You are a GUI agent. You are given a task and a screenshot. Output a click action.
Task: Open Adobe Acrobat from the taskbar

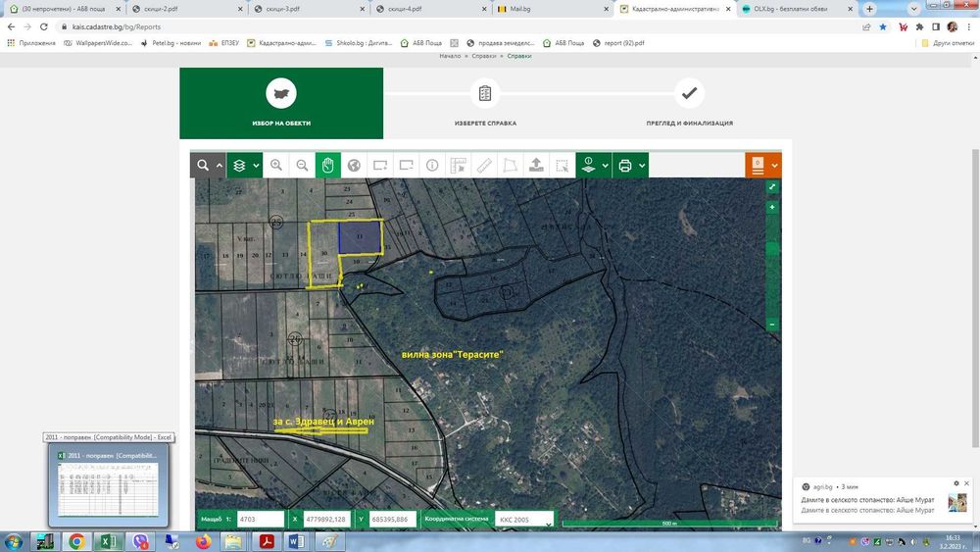[x=265, y=541]
